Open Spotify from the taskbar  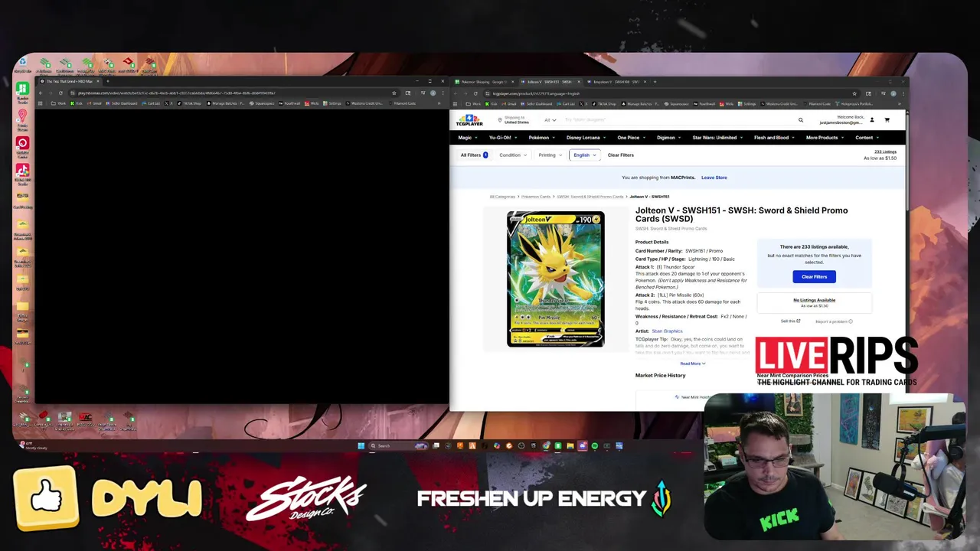click(x=594, y=445)
